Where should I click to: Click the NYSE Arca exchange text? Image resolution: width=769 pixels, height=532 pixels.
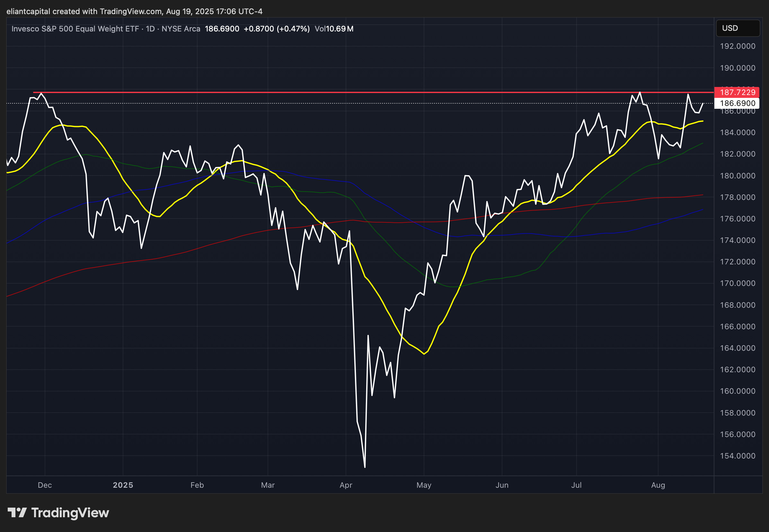pos(181,29)
